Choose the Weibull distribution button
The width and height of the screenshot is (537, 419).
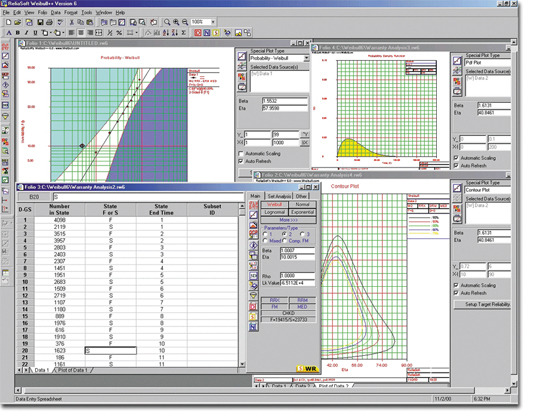point(274,205)
